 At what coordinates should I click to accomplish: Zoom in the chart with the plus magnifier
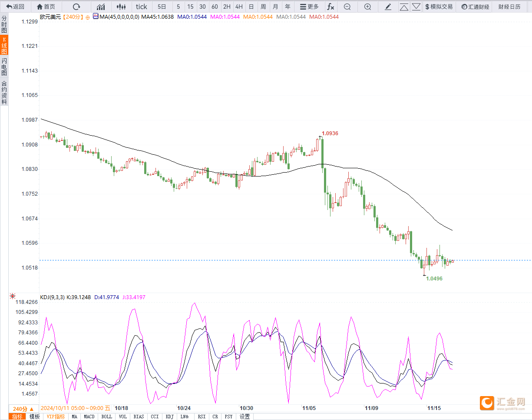point(367,7)
